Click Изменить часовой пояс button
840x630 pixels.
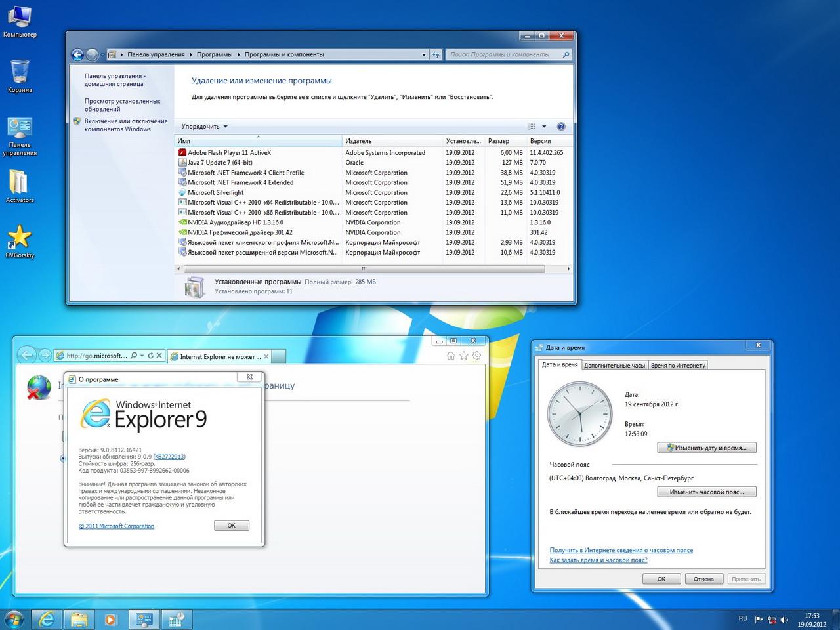[x=707, y=492]
